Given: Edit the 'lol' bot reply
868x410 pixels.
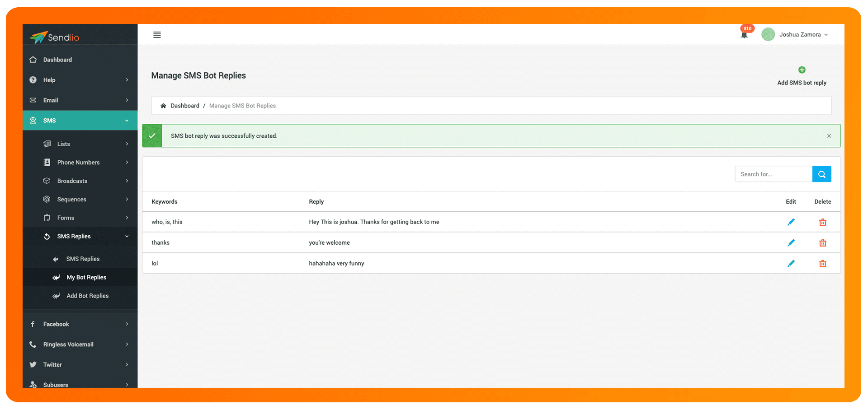Looking at the screenshot, I should (x=791, y=264).
